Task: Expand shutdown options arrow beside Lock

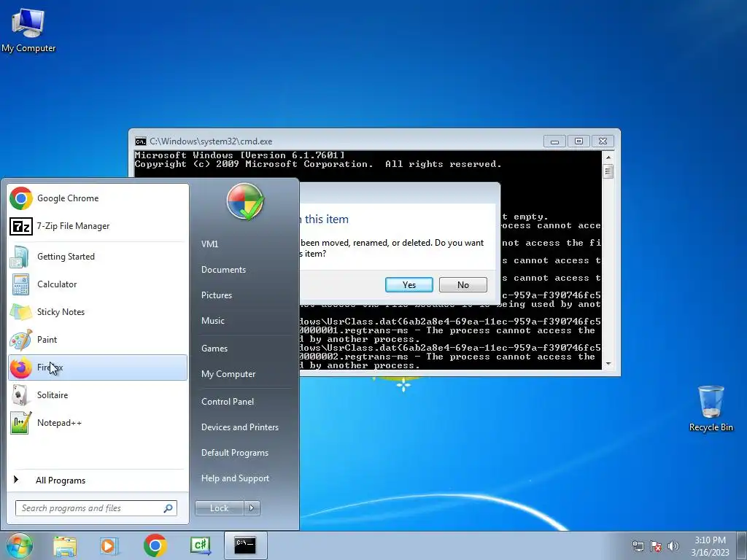Action: 252,508
